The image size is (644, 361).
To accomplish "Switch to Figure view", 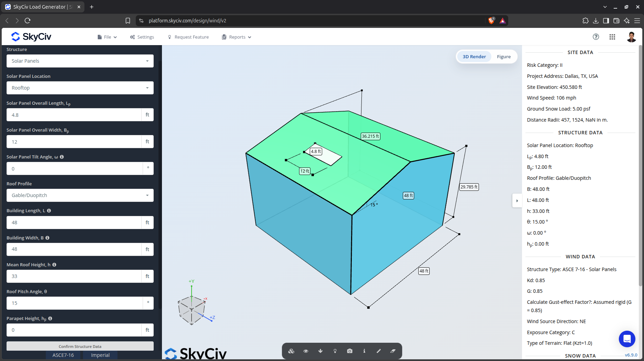I will pos(504,56).
